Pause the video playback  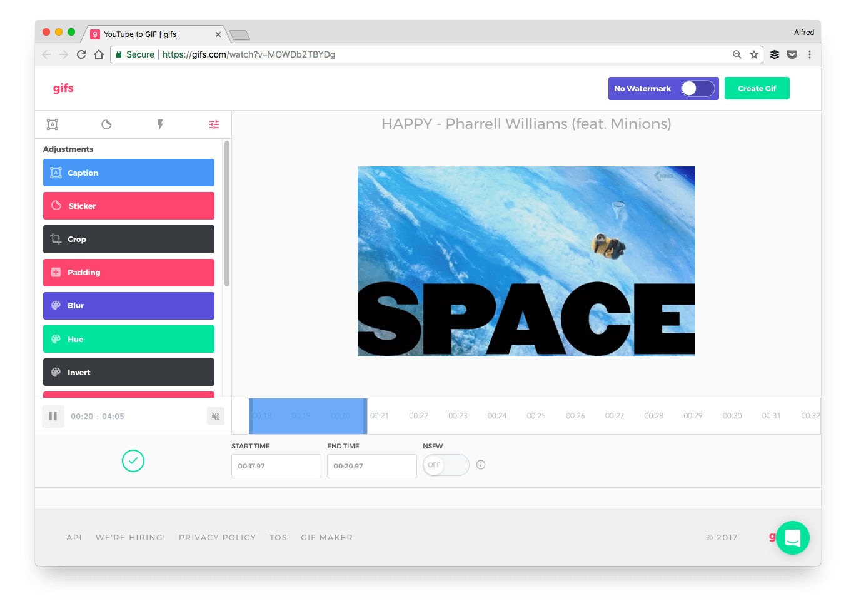click(x=53, y=417)
